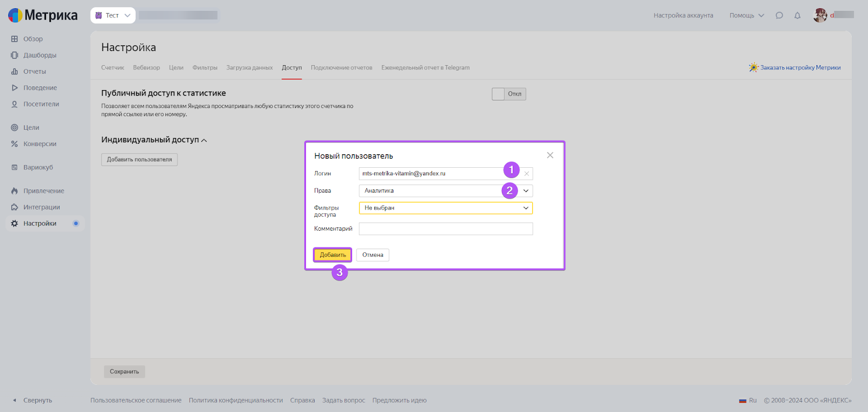This screenshot has height=412, width=868.
Task: Open the Тест counter selector dropdown
Action: 113,16
